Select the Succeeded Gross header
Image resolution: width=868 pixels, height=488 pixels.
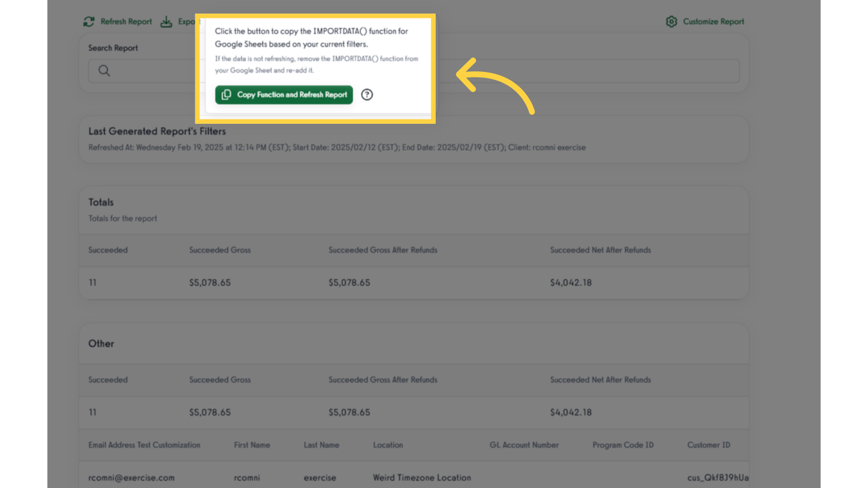(x=220, y=250)
